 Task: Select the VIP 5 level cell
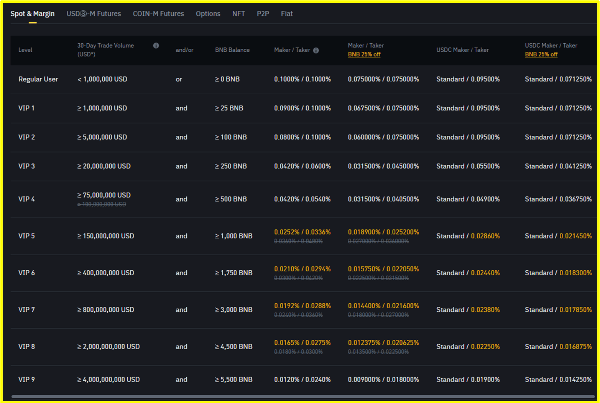click(x=26, y=236)
